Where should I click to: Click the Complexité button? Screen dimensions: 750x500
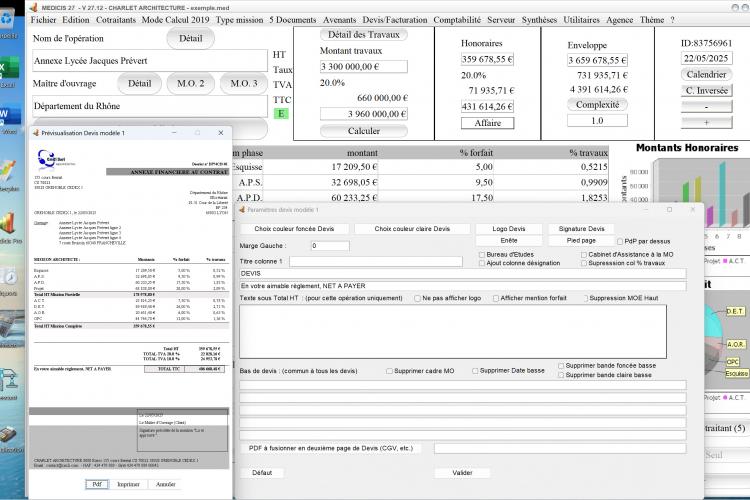(597, 105)
